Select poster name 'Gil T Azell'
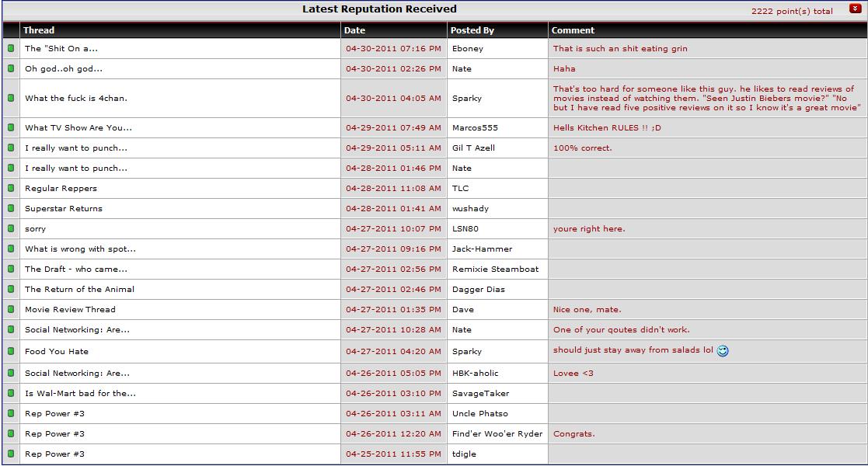The width and height of the screenshot is (868, 466). tap(473, 148)
